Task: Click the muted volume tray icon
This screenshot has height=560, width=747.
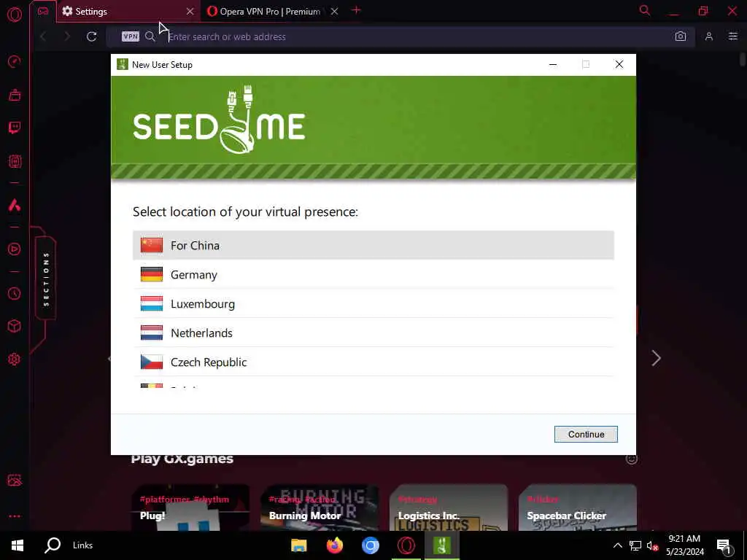Action: coord(652,546)
